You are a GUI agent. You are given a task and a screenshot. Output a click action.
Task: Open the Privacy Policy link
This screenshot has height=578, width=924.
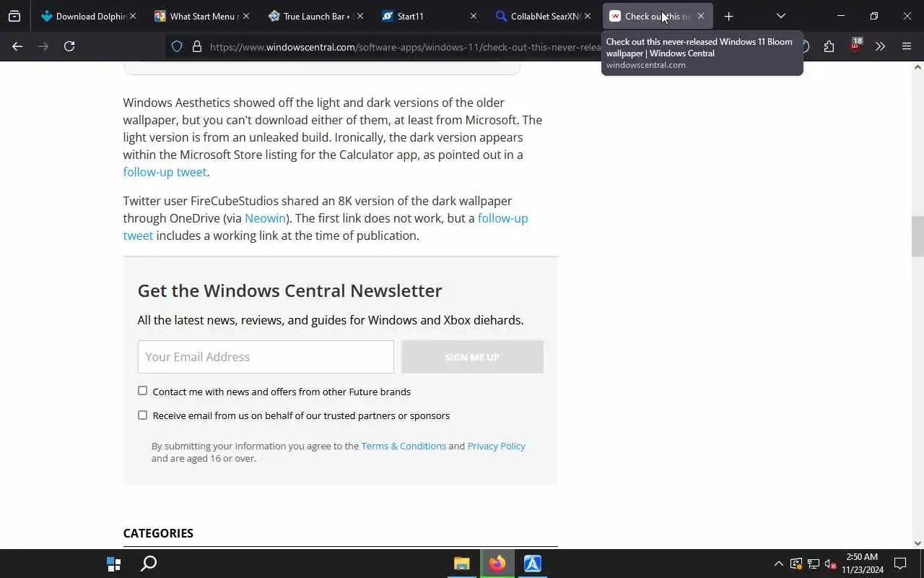[x=496, y=446]
